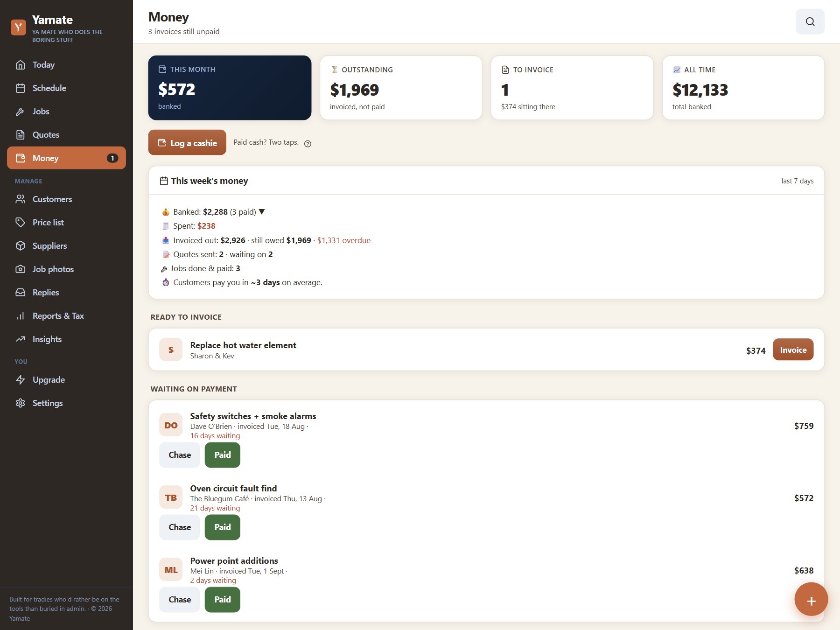Screen dimensions: 840x630
Task: Click the Price list tag icon
Action: tap(21, 223)
